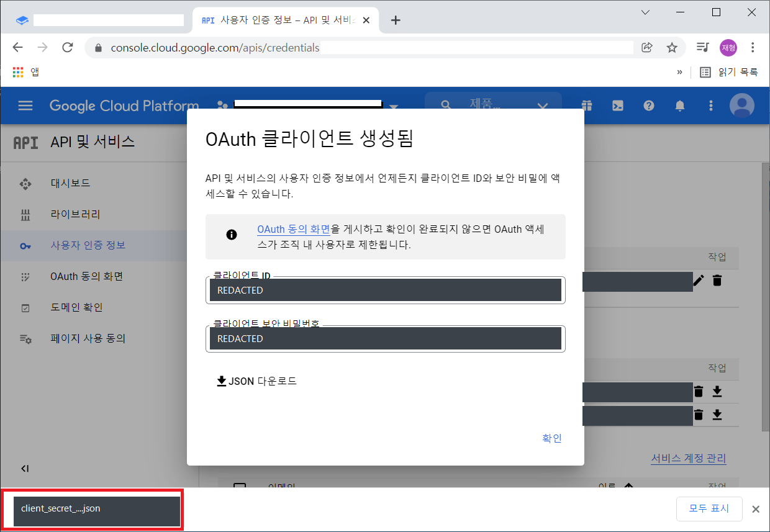The image size is (770, 532).
Task: Collapse the sidebar with the arrow icon
Action: [x=25, y=468]
